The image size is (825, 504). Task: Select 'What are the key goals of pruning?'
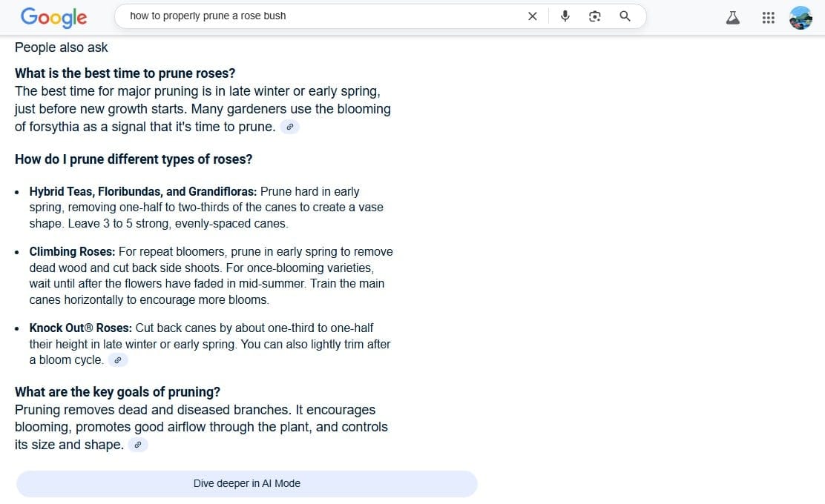click(117, 392)
